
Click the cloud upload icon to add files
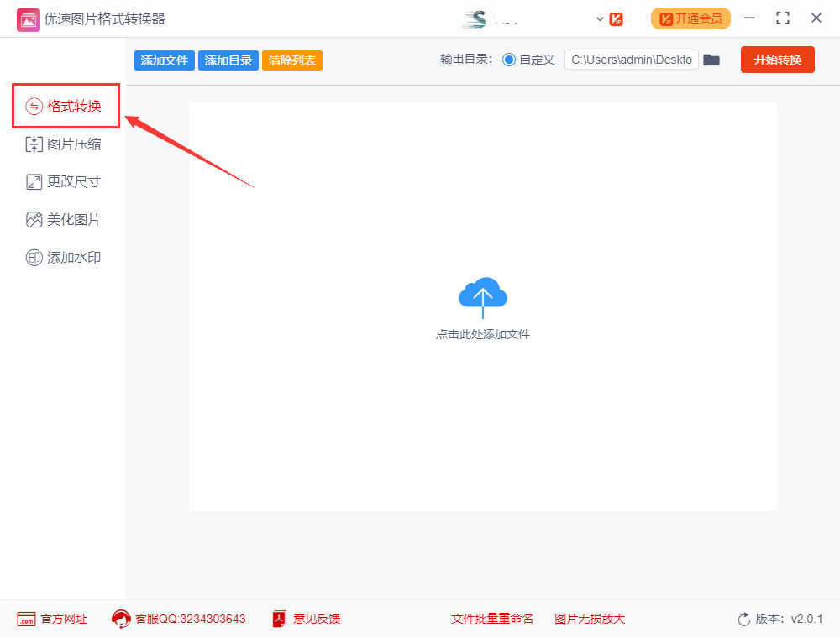tap(483, 295)
